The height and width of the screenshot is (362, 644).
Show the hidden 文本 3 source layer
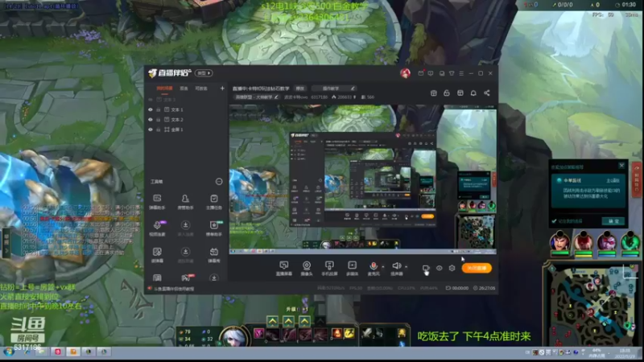[x=151, y=100]
